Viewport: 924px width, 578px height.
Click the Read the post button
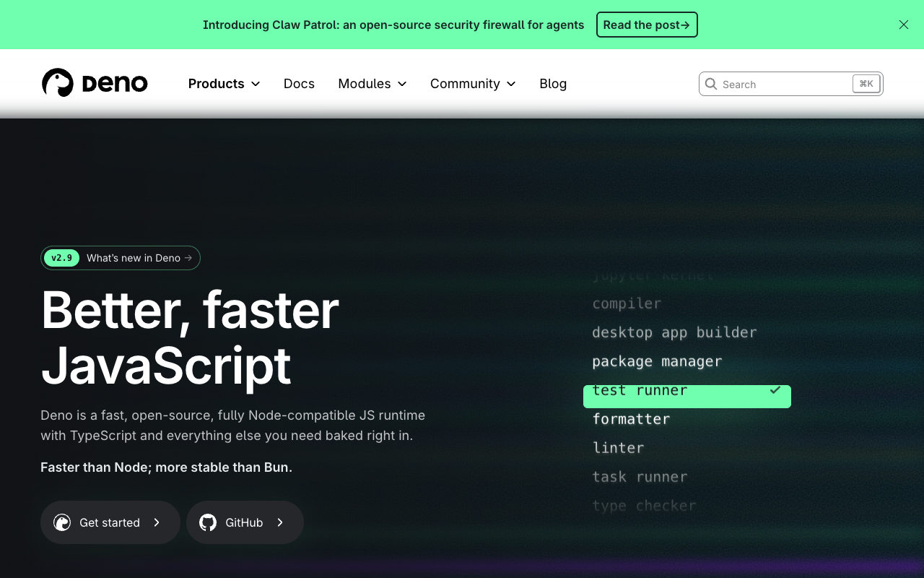point(647,25)
